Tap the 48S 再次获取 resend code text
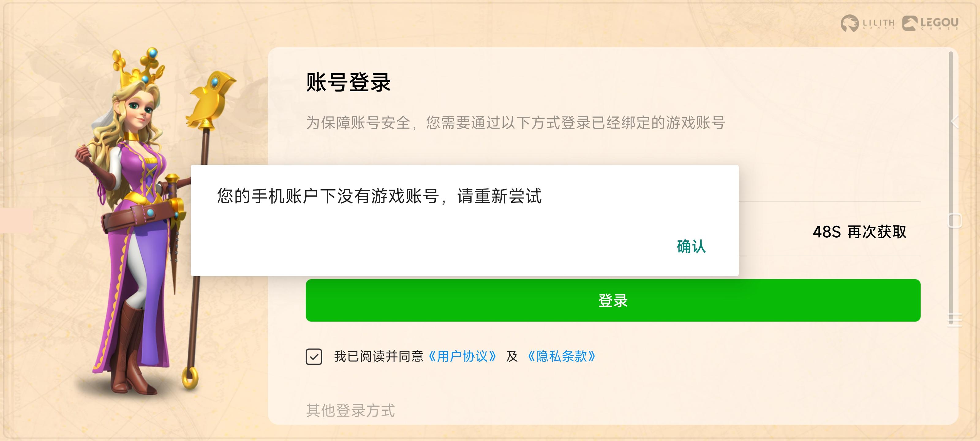The image size is (980, 441). point(859,232)
